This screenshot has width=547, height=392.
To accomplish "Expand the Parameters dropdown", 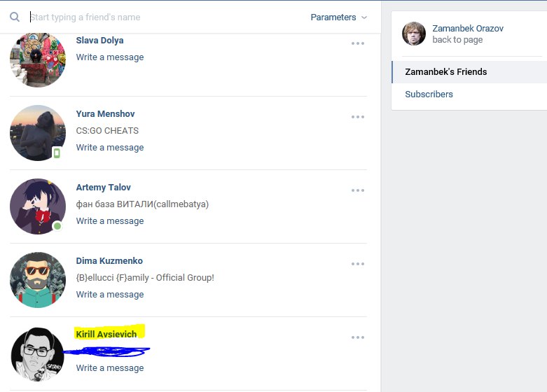I will point(338,17).
